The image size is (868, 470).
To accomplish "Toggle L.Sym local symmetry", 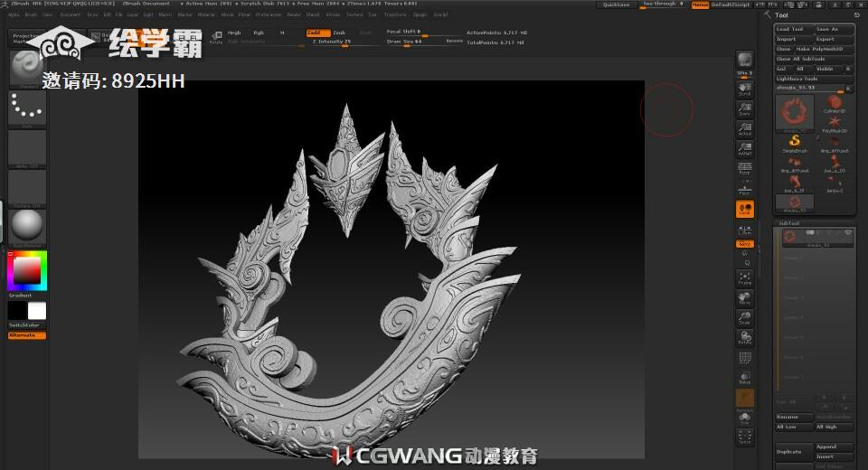I will click(x=744, y=230).
